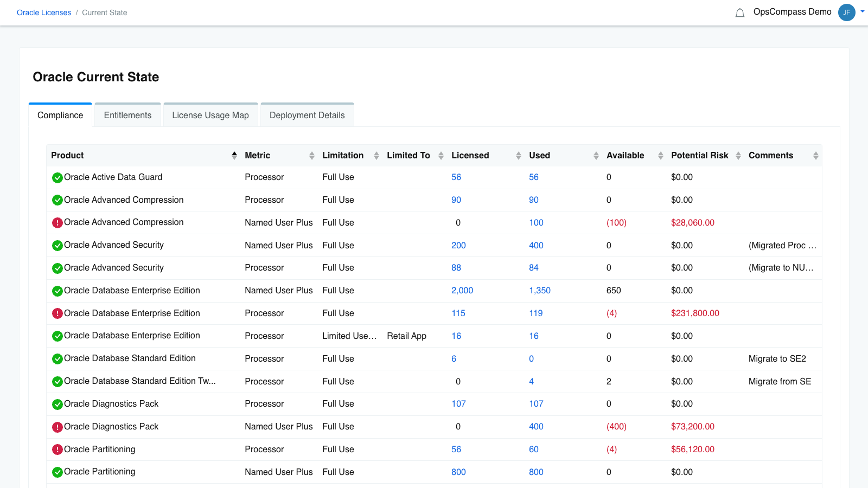This screenshot has height=488, width=868.
Task: Switch to the Entitlements tab
Action: tap(127, 115)
